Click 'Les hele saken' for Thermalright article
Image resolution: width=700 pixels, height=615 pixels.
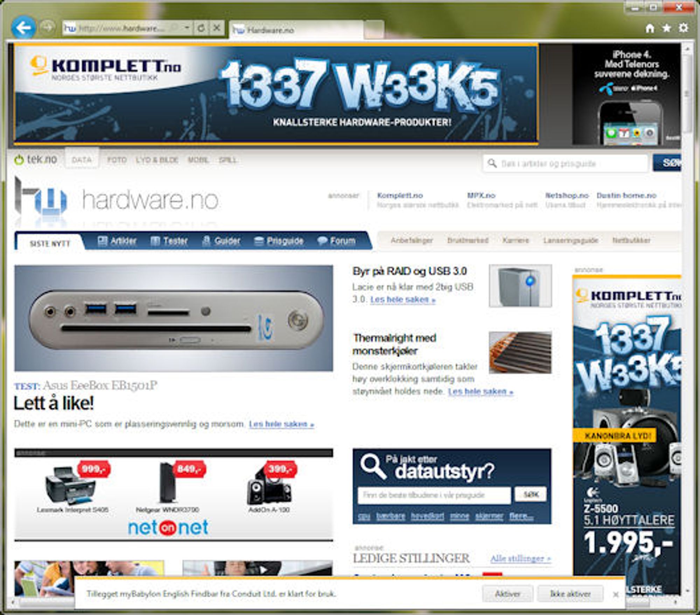point(481,391)
